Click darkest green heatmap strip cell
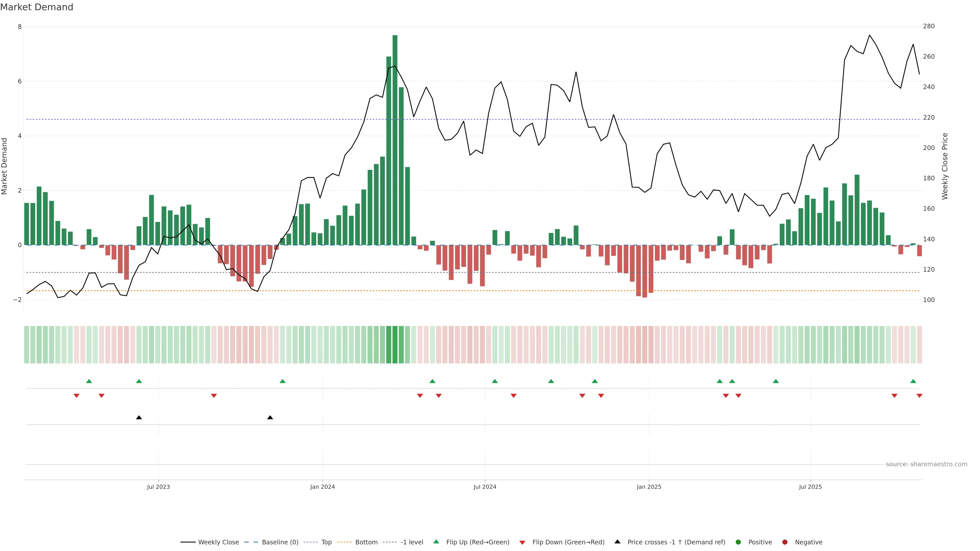Viewport: 980px width, 551px height. point(395,345)
